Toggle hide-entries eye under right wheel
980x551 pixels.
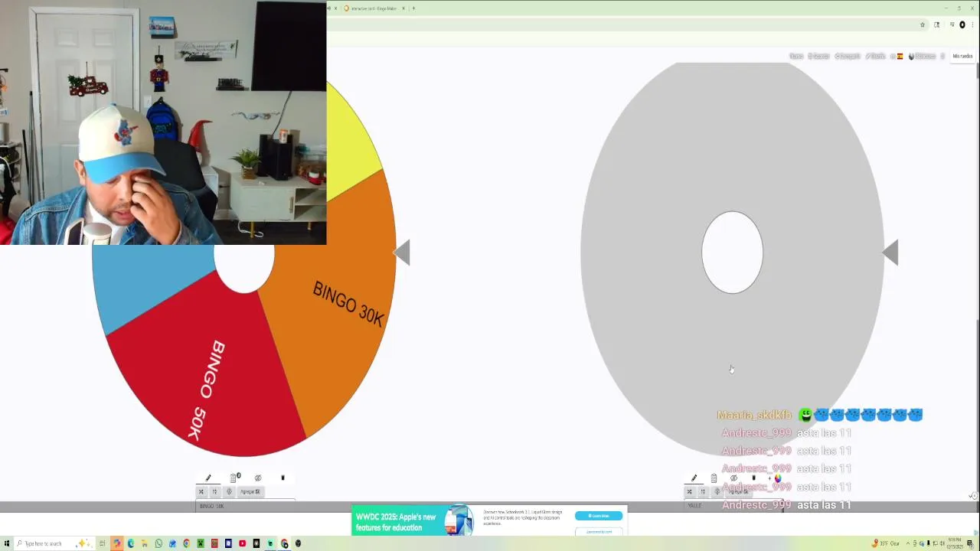[733, 479]
